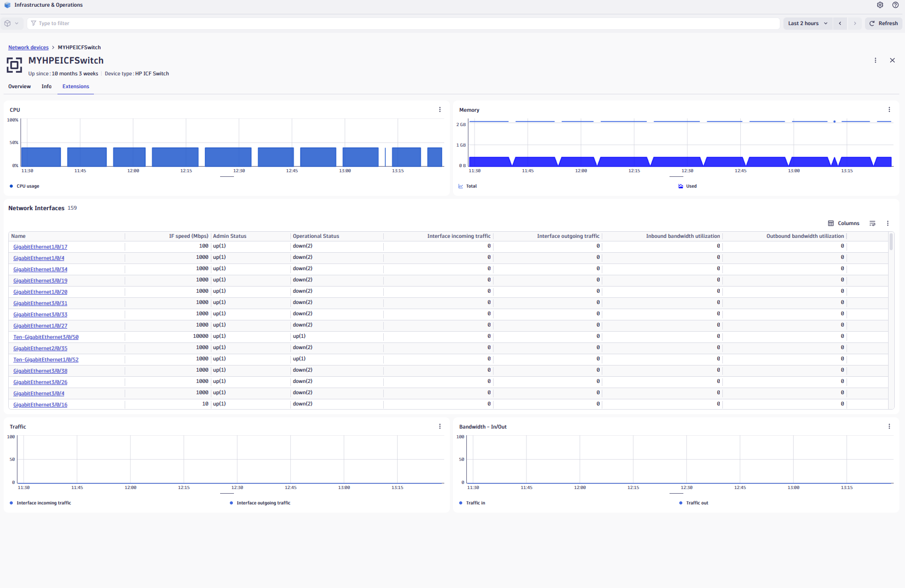The image size is (905, 588).
Task: Open settings gear in top bar
Action: (880, 5)
